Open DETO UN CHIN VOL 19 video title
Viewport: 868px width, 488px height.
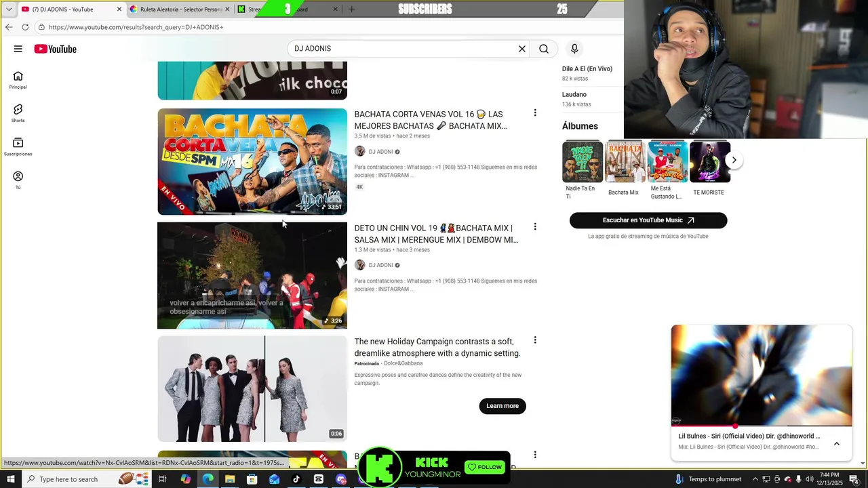436,234
